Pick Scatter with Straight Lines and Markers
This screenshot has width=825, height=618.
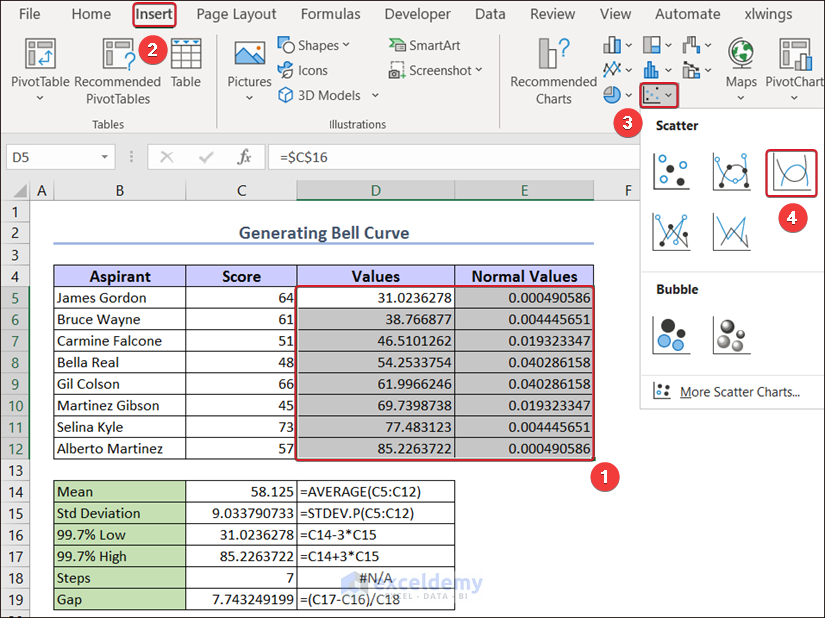pos(671,231)
